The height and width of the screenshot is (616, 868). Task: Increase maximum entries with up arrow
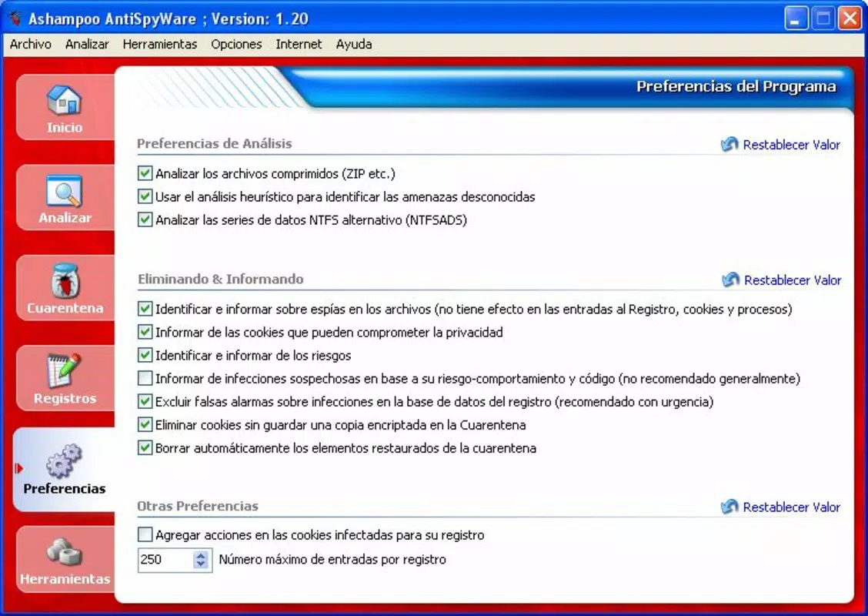click(201, 555)
